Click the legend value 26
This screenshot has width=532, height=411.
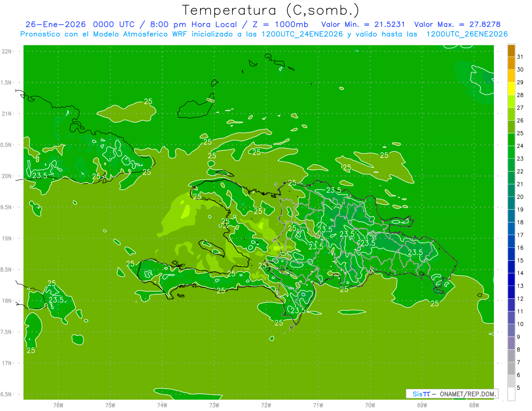520,120
